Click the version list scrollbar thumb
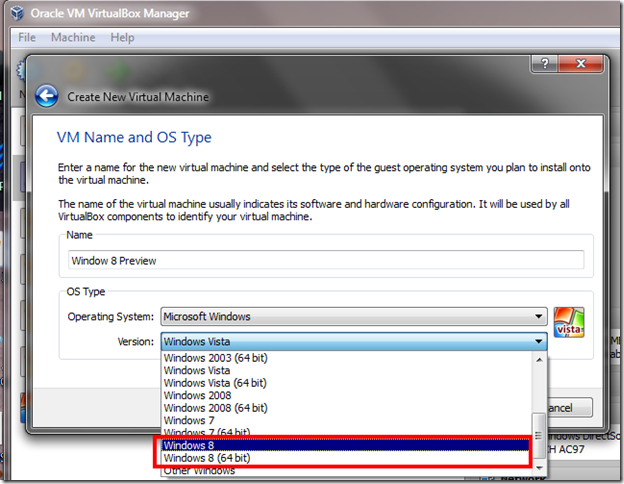 [x=539, y=435]
